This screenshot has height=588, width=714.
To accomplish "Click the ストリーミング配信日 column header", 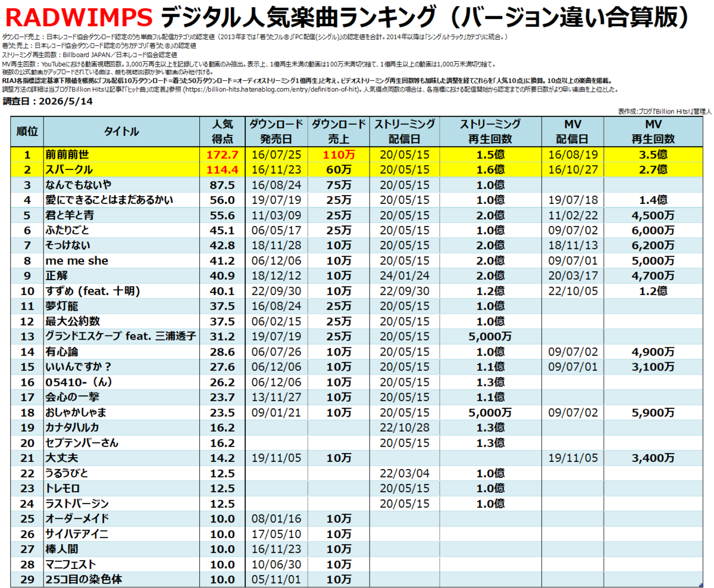I will (x=405, y=131).
